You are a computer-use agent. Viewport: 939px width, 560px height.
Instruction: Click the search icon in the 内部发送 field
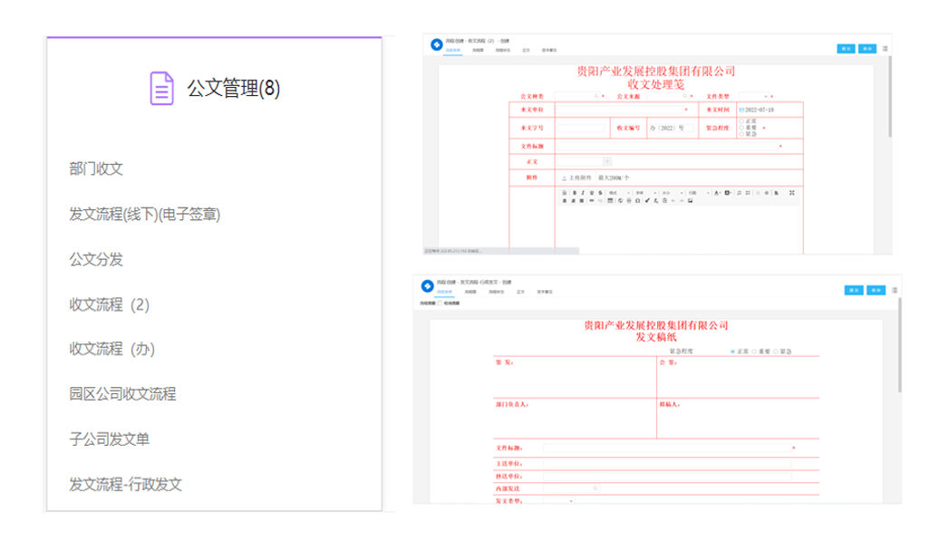point(595,488)
